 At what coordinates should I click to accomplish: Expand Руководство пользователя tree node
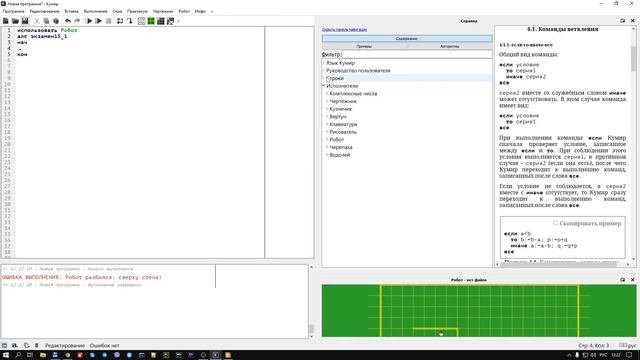click(x=324, y=71)
